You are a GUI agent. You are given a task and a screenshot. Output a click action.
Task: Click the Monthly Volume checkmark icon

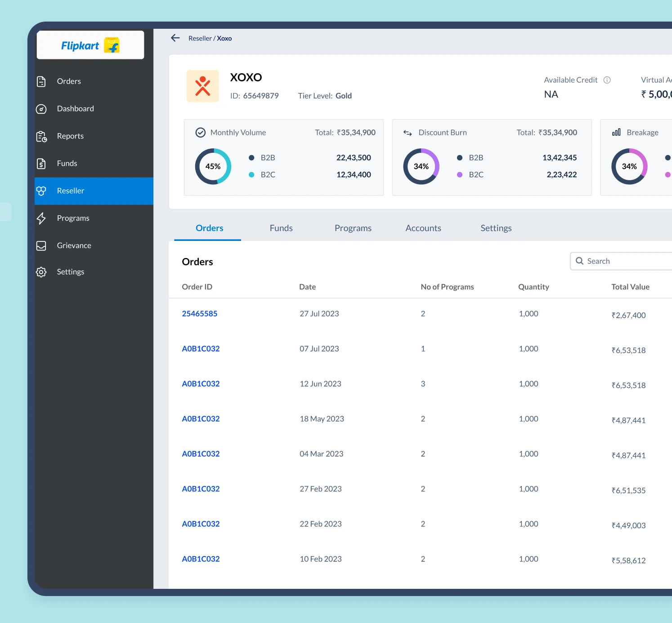(x=201, y=133)
